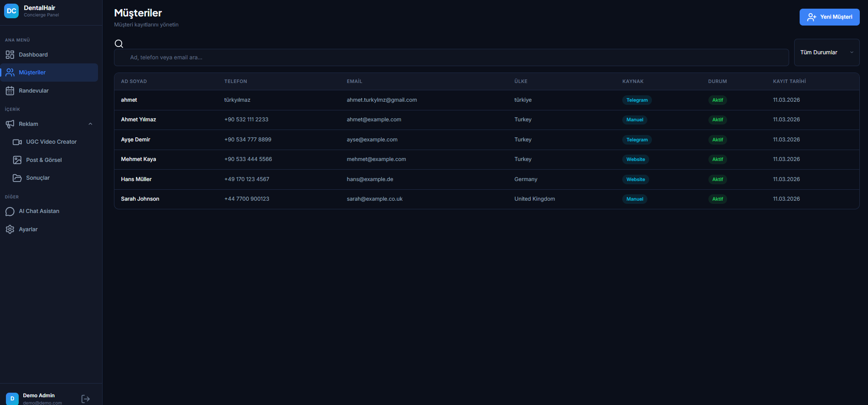Click the DC logo icon
The width and height of the screenshot is (868, 405).
[x=11, y=11]
